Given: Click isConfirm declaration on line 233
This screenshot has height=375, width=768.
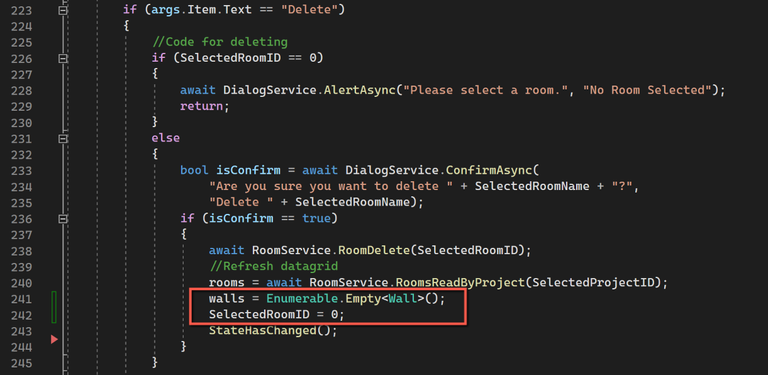Looking at the screenshot, I should (248, 170).
